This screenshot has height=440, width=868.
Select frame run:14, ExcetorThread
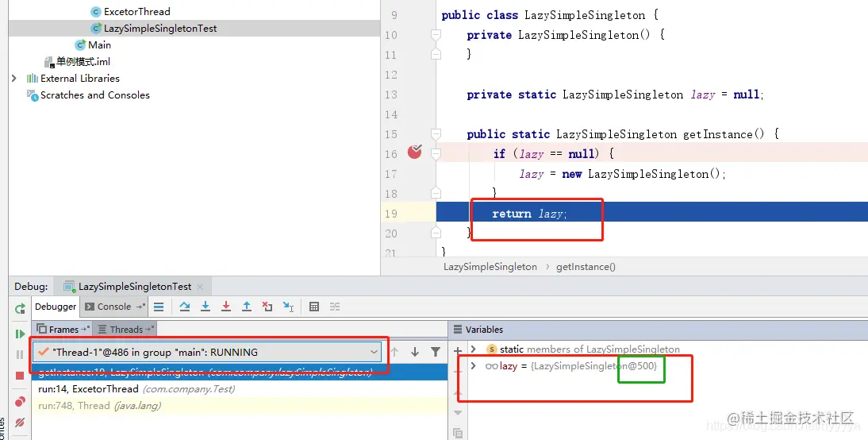[239, 389]
